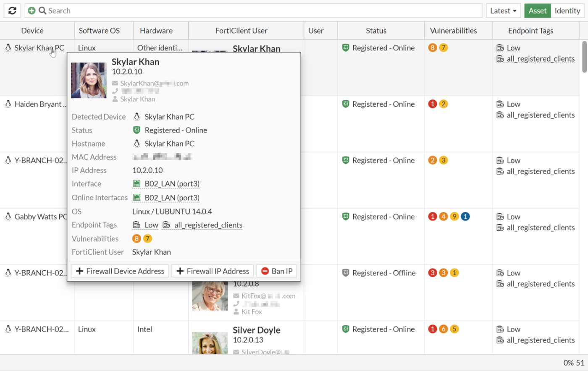Switch to the Asset view
This screenshot has width=588, height=371.
(537, 11)
